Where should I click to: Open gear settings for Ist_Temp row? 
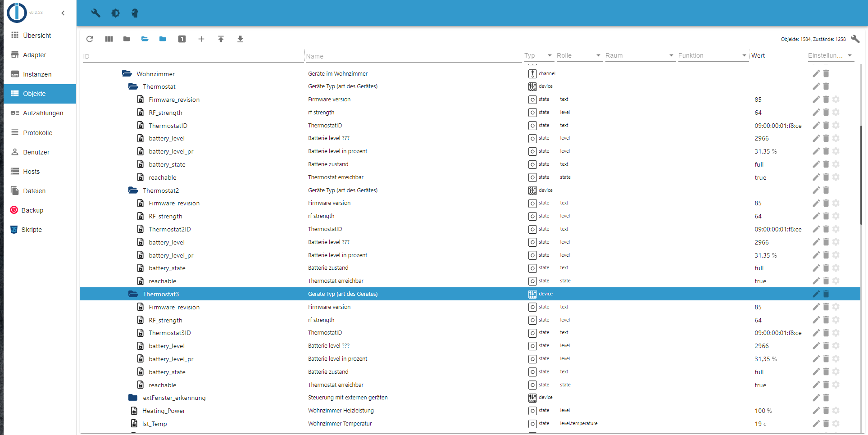click(836, 424)
